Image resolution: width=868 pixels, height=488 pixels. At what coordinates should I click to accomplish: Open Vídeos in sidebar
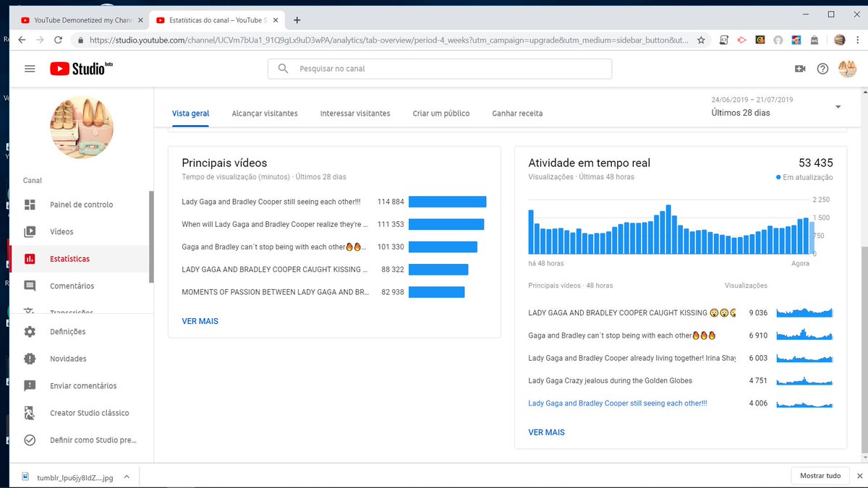coord(61,231)
